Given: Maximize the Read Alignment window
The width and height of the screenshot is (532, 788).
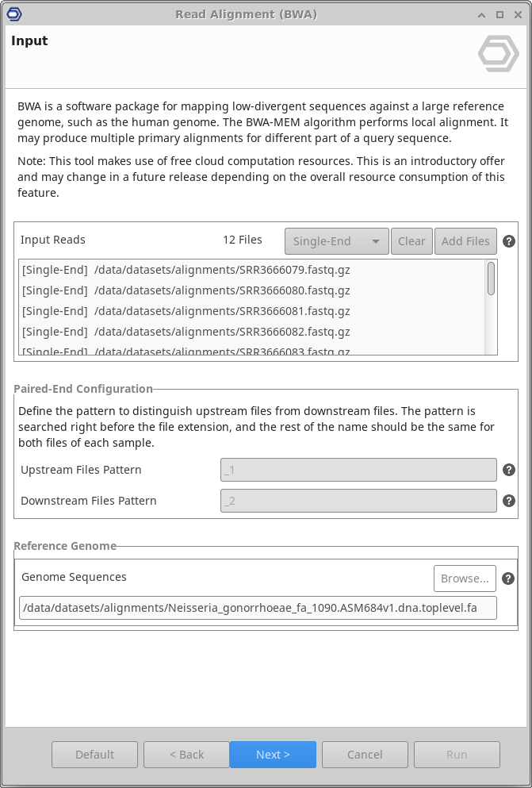Looking at the screenshot, I should coord(499,14).
